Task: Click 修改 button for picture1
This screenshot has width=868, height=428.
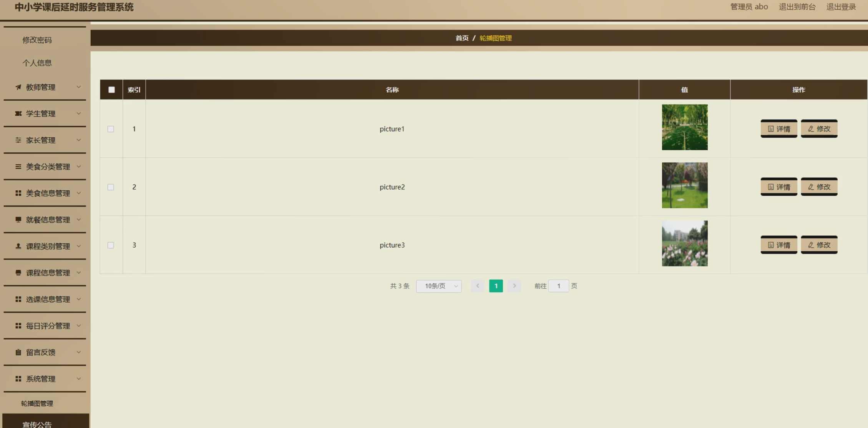Action: pos(819,129)
